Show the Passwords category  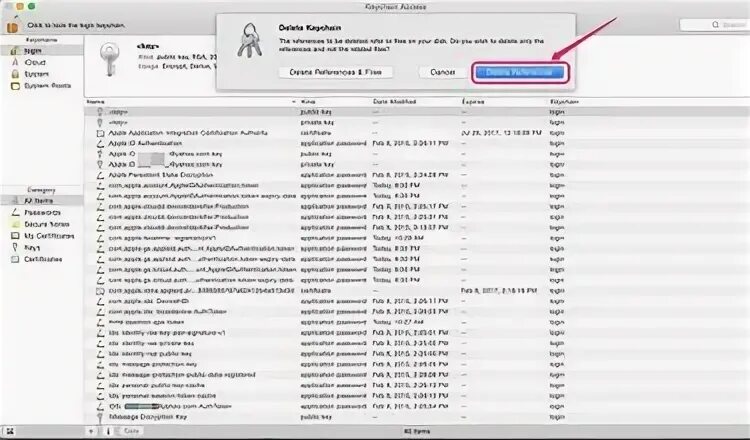(42, 212)
